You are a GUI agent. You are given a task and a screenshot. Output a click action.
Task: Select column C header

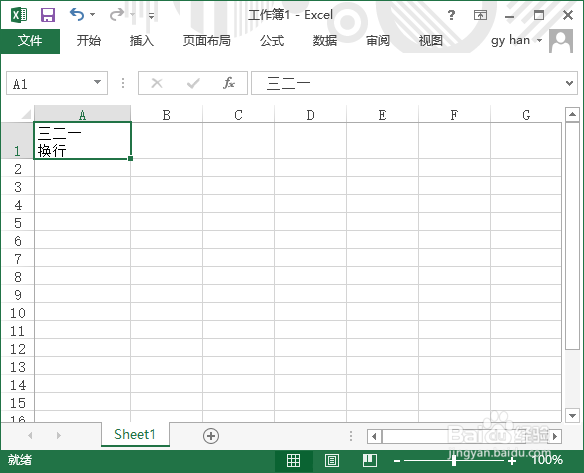click(x=238, y=115)
